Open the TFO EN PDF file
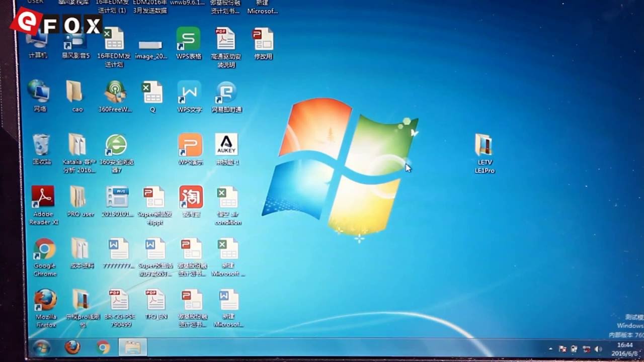 [156, 304]
